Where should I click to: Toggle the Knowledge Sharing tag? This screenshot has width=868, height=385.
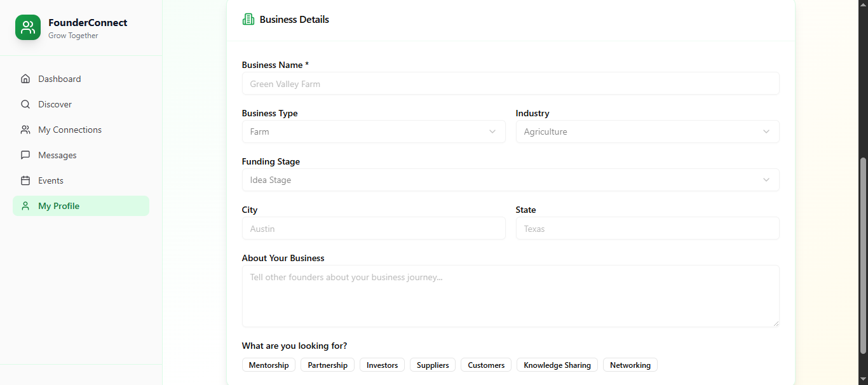pyautogui.click(x=557, y=365)
